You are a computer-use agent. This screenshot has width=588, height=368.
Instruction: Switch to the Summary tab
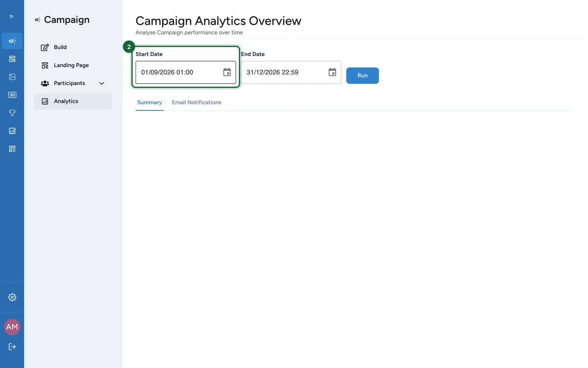tap(150, 103)
